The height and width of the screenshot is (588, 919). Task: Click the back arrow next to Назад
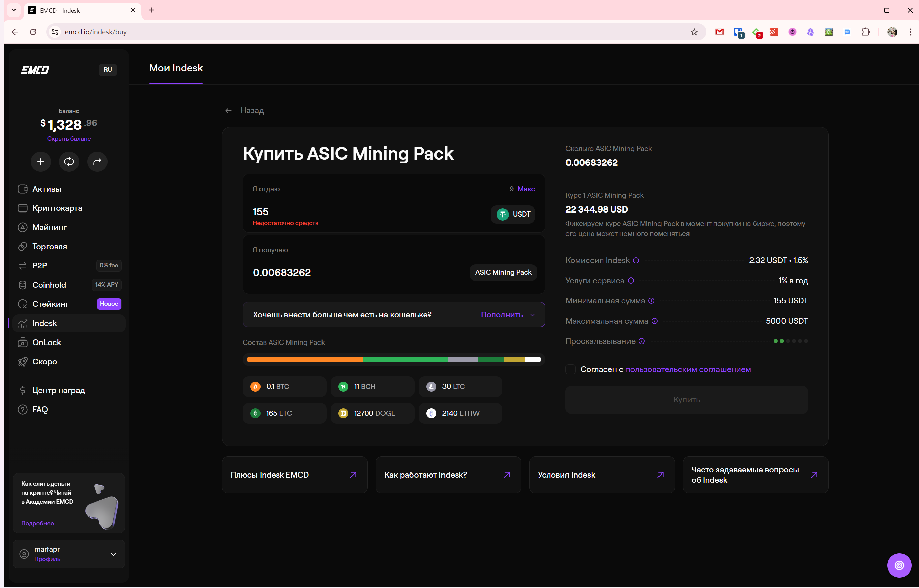228,111
